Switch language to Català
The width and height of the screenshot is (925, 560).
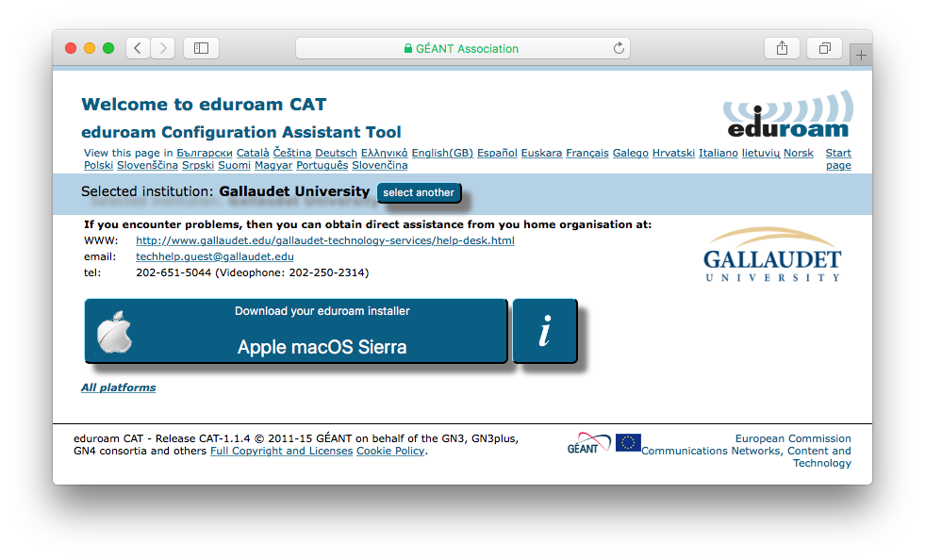253,153
